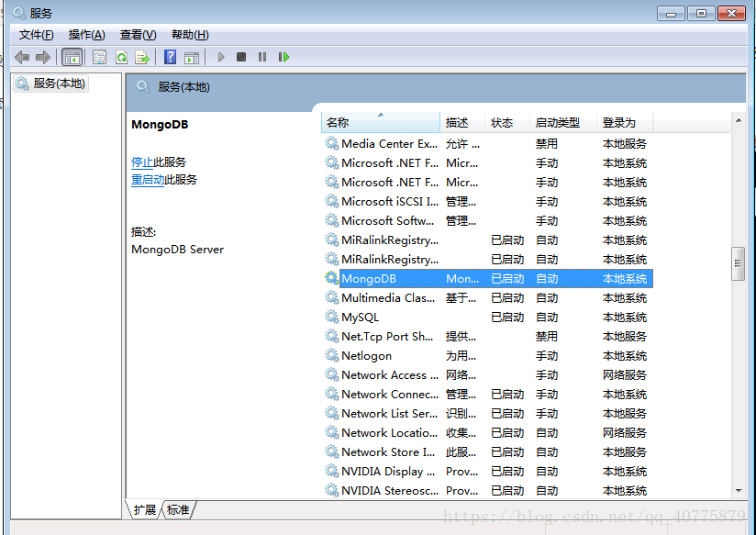Click gear icon beside Microsoft Softw...
This screenshot has height=535, width=756.
(x=332, y=220)
